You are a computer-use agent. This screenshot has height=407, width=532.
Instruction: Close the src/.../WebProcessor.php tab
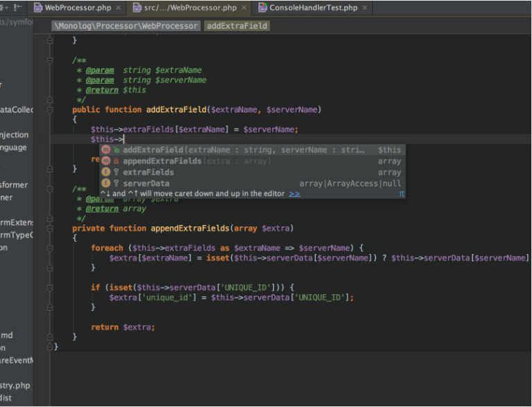click(x=244, y=8)
